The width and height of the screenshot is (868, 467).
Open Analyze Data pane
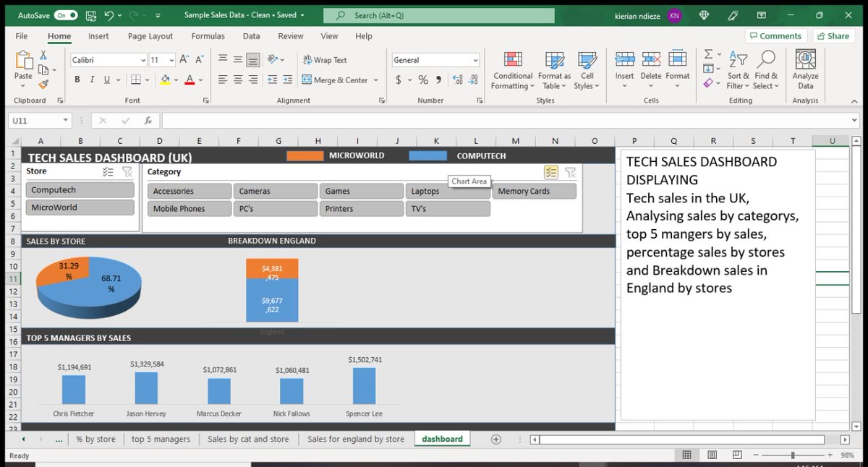[x=805, y=69]
